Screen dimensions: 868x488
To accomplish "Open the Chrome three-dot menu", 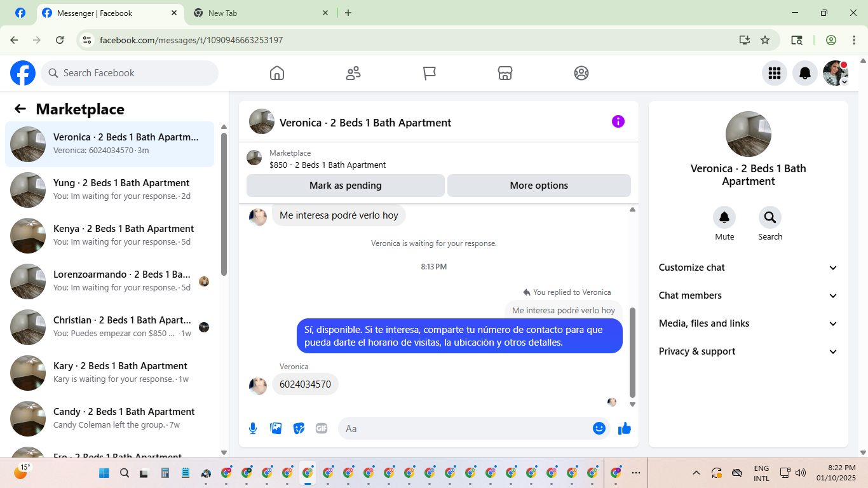I will click(x=854, y=40).
